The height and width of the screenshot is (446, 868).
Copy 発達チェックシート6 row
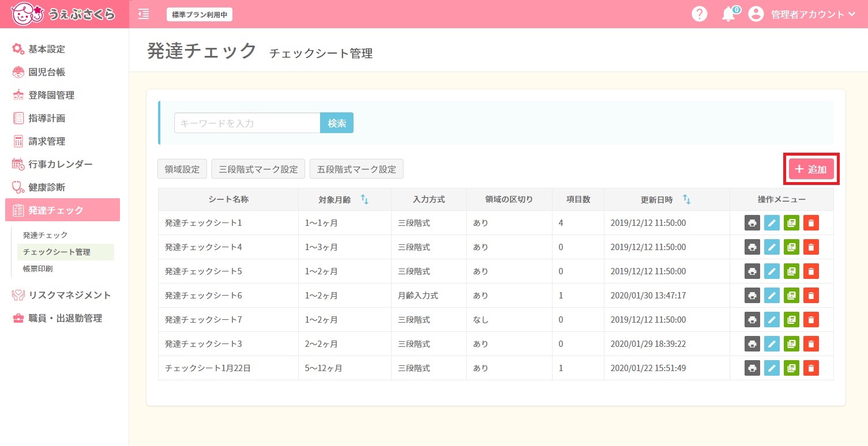[x=791, y=296]
